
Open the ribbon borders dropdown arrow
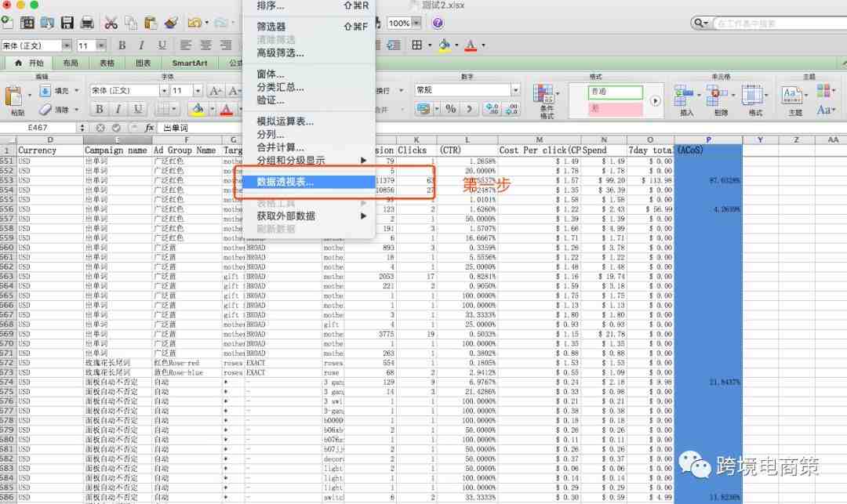point(174,109)
